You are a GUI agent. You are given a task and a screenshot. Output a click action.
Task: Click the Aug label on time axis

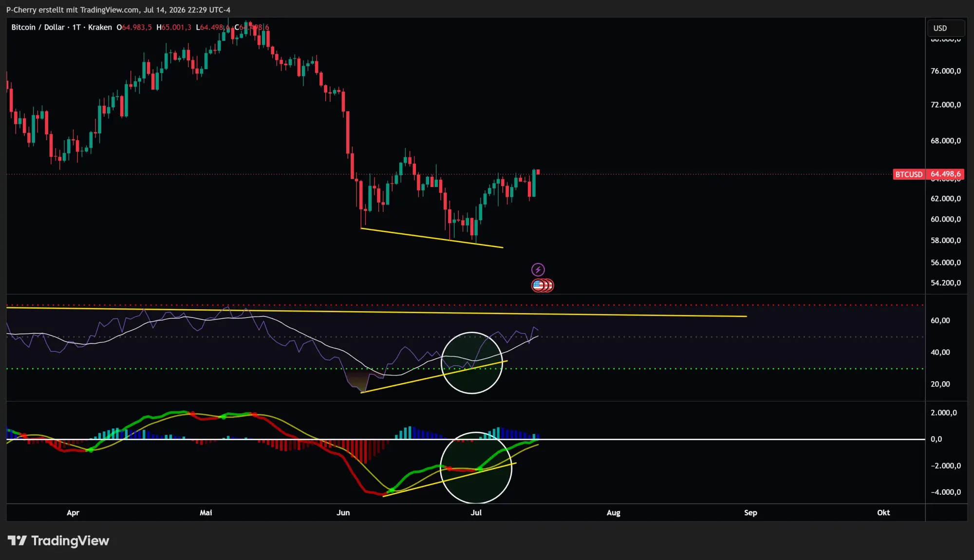tap(614, 513)
